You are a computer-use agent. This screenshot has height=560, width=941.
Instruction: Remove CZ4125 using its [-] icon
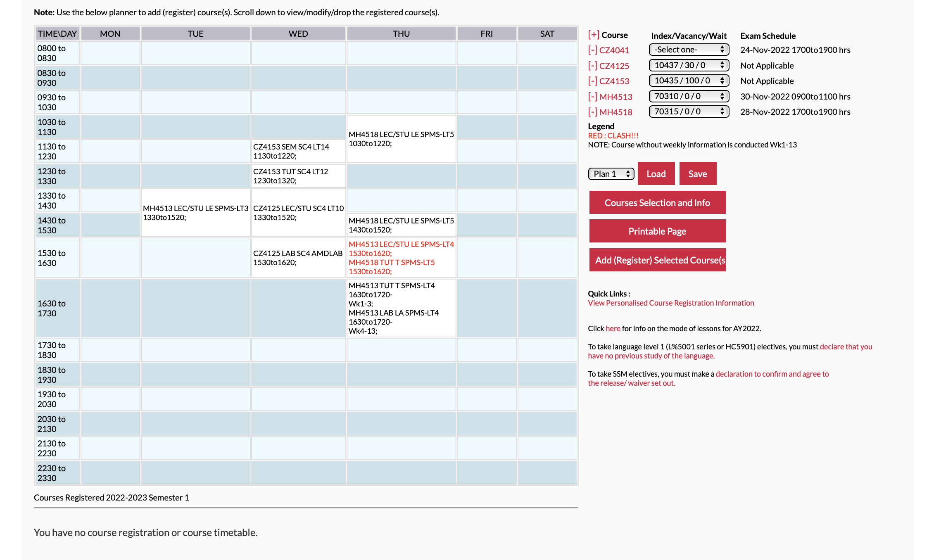click(x=592, y=66)
